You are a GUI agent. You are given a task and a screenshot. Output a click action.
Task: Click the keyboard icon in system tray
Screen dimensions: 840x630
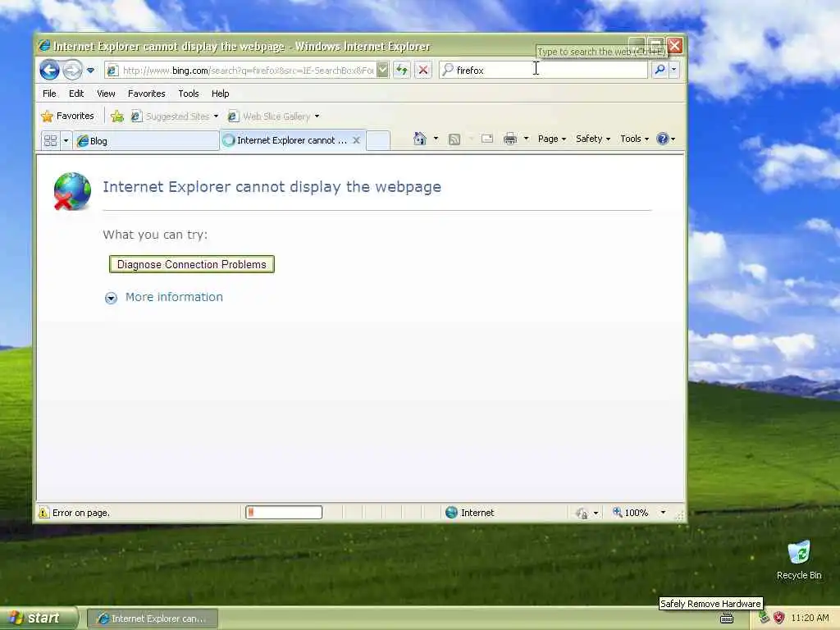click(727, 619)
